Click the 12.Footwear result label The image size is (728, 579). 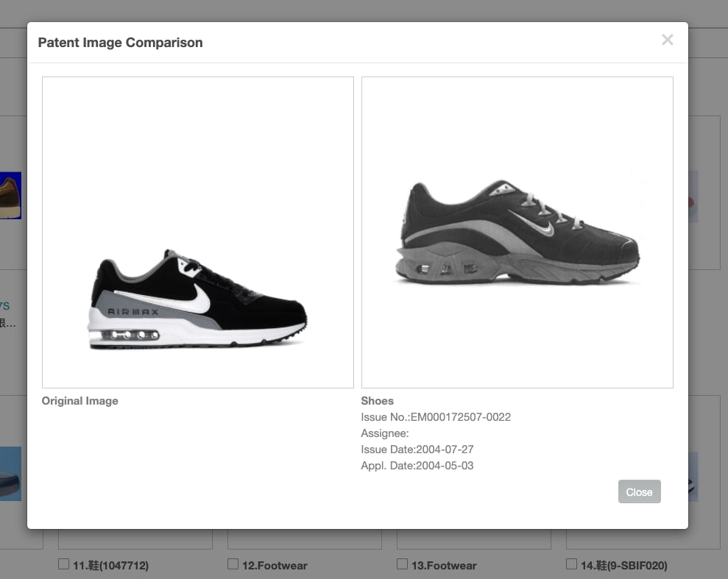[x=275, y=566]
